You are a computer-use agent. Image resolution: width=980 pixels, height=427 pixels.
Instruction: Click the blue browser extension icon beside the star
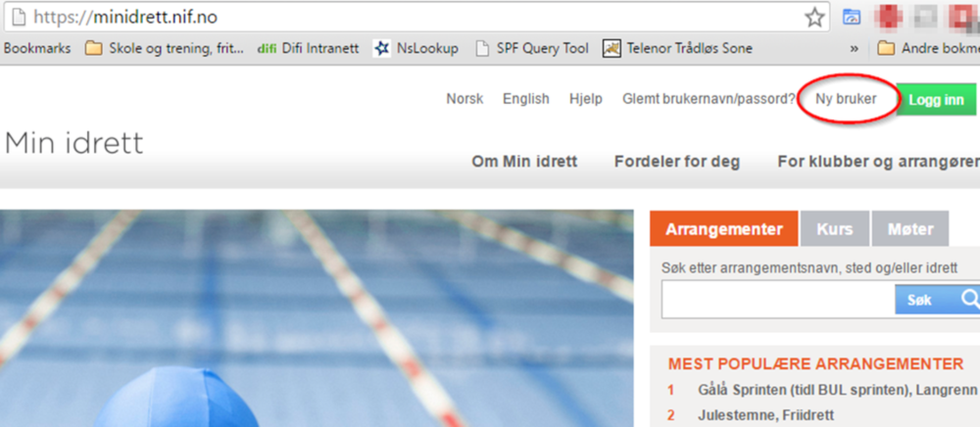(852, 18)
